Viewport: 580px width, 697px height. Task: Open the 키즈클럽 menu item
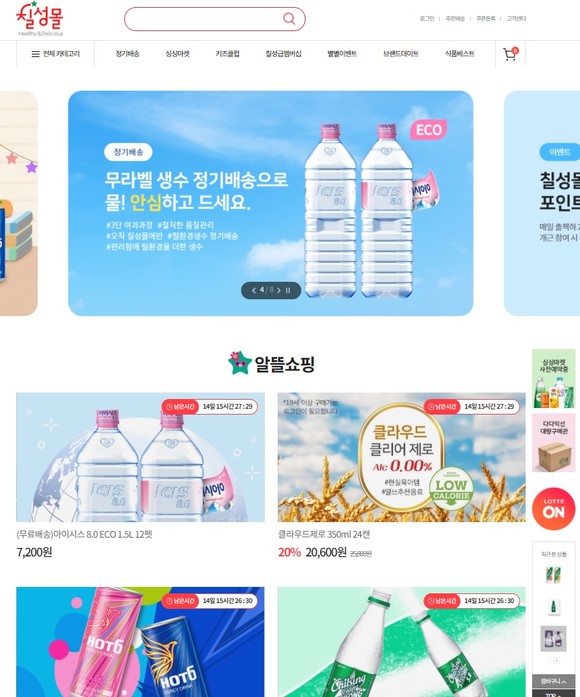(x=227, y=54)
